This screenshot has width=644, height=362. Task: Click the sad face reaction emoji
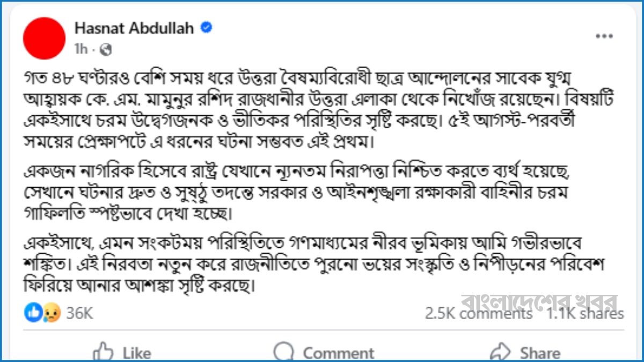coord(52,313)
